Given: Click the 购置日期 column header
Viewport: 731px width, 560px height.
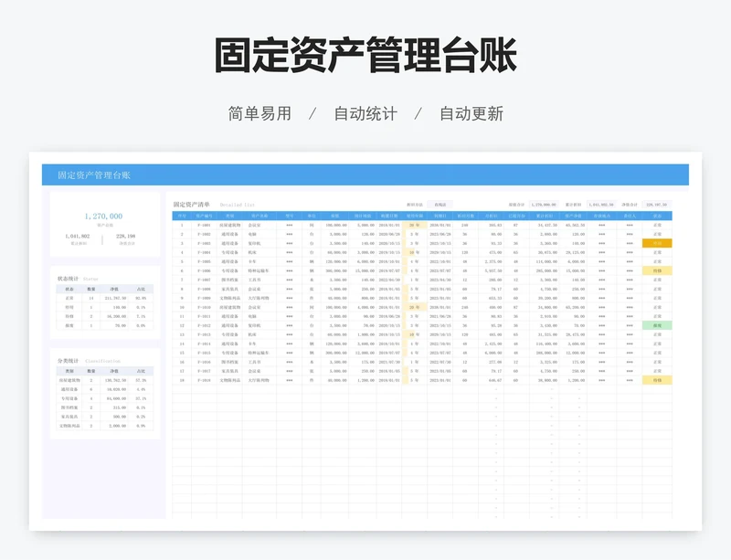Looking at the screenshot, I should point(389,216).
